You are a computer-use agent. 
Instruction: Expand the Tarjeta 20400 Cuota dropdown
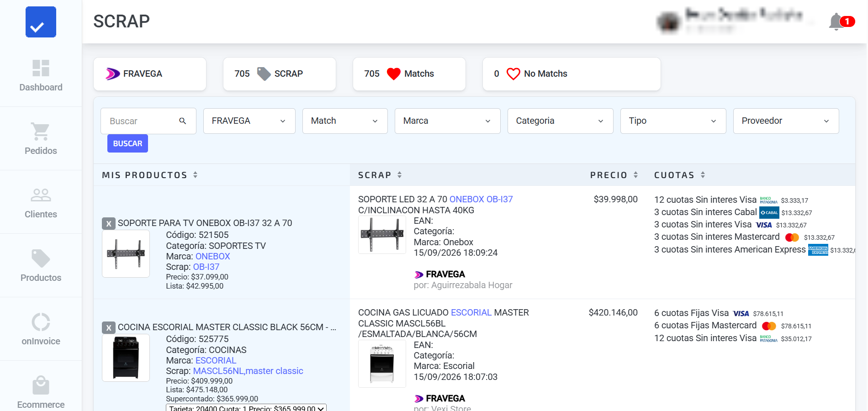click(246, 408)
